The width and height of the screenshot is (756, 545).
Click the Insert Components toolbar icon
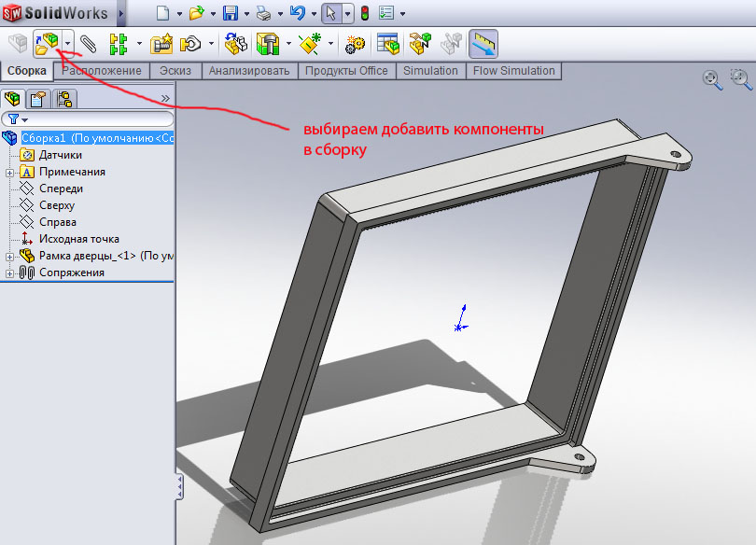[47, 43]
